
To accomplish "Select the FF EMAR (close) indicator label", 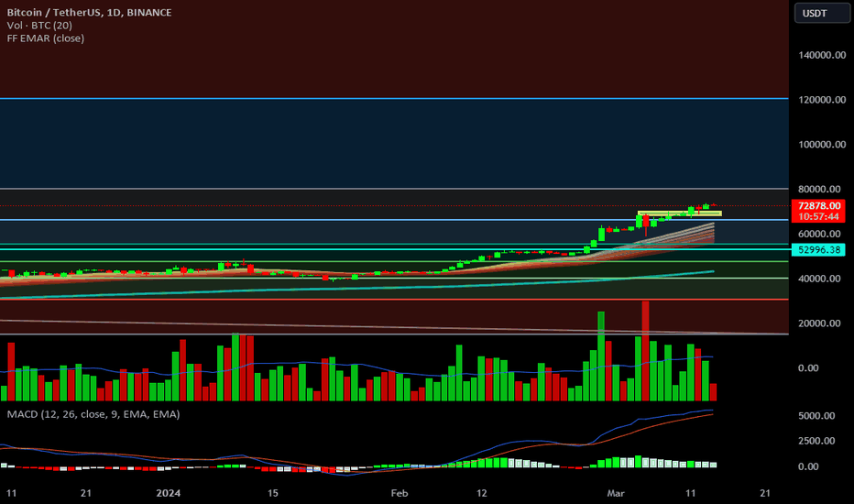I will (45, 38).
